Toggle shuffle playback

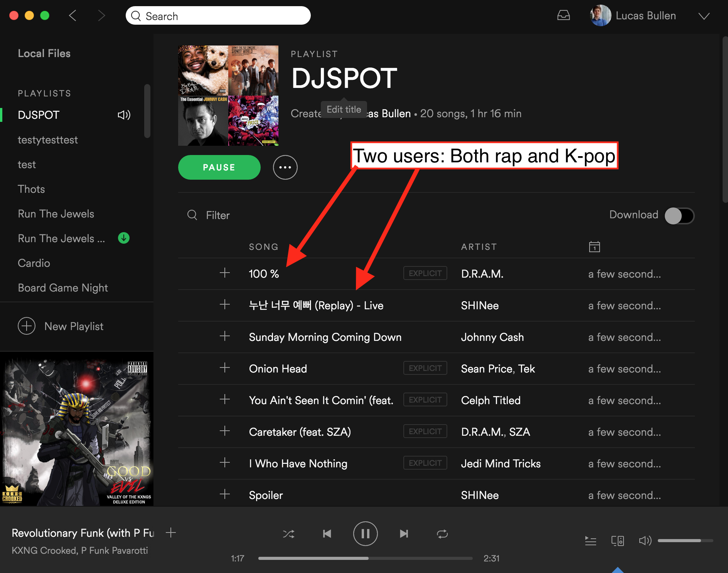pyautogui.click(x=288, y=534)
